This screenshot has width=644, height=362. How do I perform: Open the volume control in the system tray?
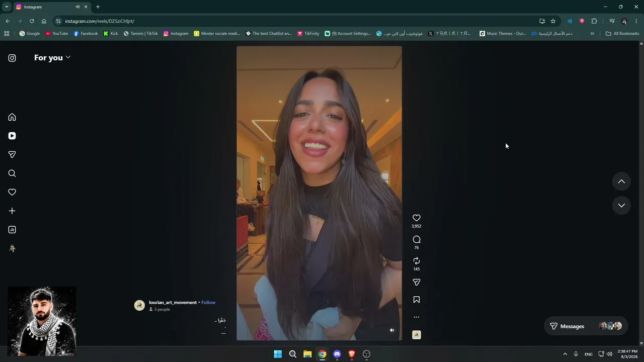609,354
